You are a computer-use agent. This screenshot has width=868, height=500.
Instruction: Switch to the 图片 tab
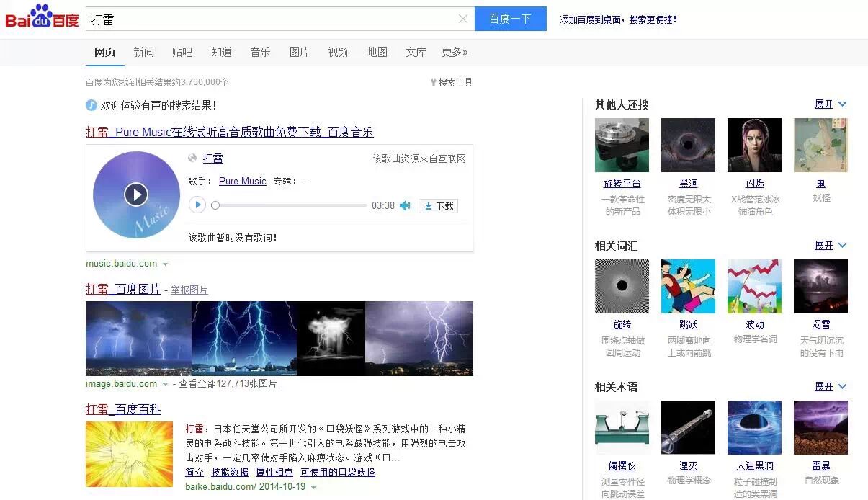coord(299,52)
